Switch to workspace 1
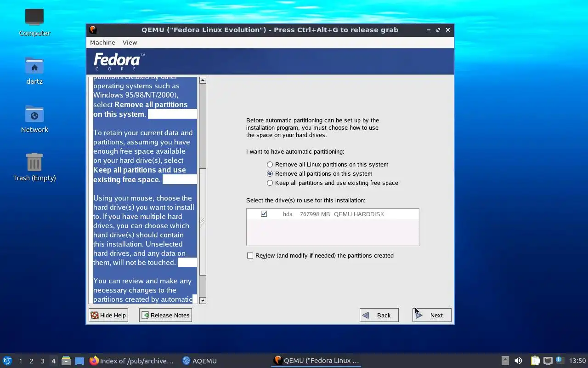588x368 pixels. coord(20,361)
